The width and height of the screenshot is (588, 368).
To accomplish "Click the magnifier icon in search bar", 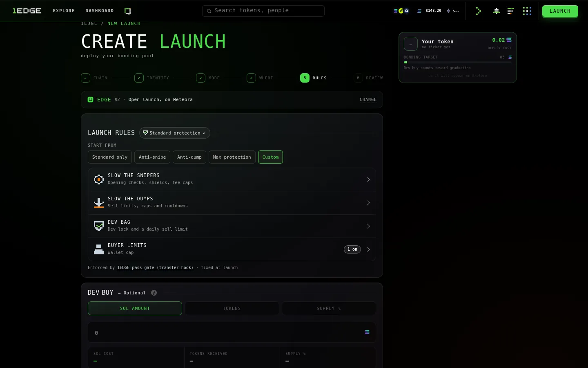I will click(x=209, y=11).
